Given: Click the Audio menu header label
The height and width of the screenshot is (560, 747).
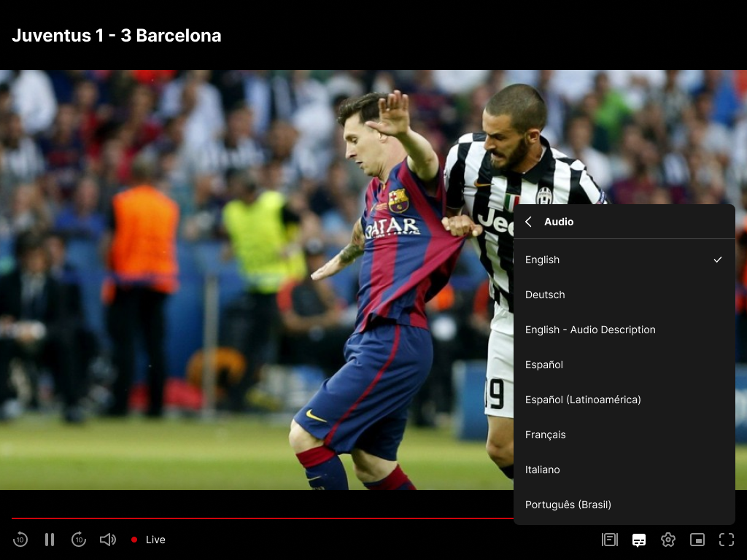Looking at the screenshot, I should [559, 222].
